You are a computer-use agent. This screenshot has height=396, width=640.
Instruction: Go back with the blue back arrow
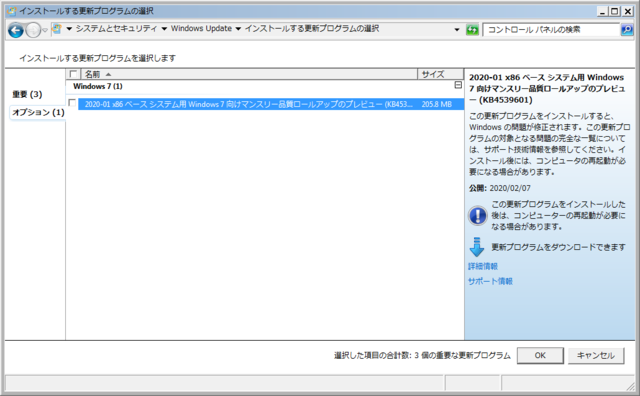point(16,30)
